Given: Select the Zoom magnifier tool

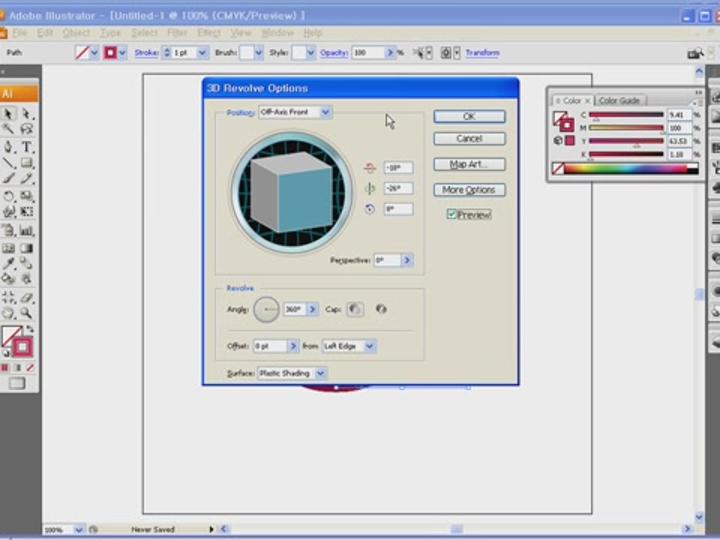Looking at the screenshot, I should coord(27,314).
